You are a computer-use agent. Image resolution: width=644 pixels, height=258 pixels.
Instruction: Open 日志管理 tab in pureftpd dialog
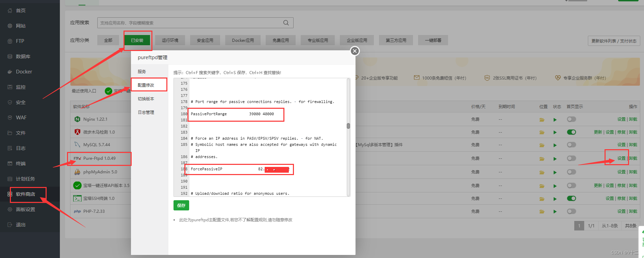pos(149,112)
